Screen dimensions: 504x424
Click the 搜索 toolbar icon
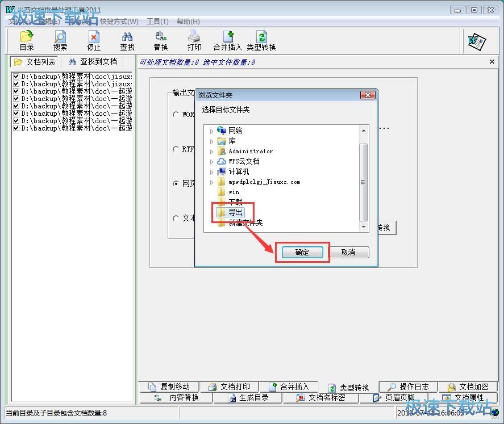tap(60, 40)
